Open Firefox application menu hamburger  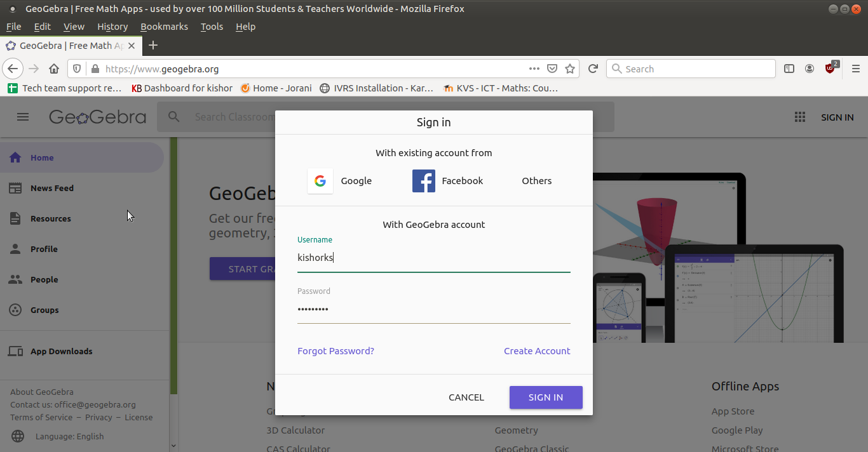(855, 69)
